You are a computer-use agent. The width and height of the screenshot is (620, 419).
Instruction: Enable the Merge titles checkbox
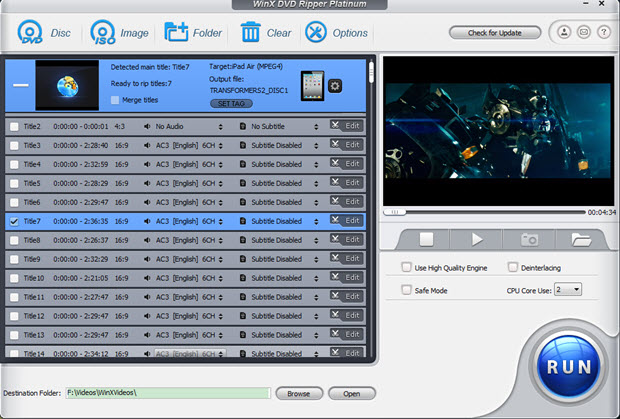tap(115, 100)
